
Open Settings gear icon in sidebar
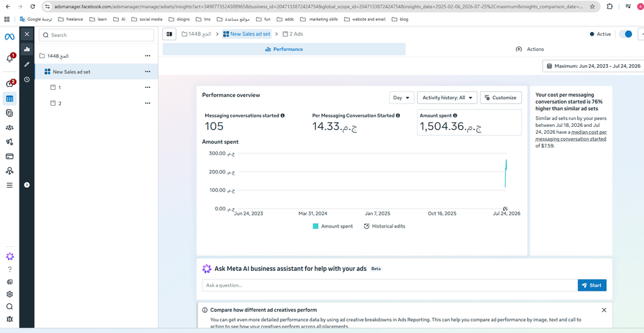pos(10,294)
